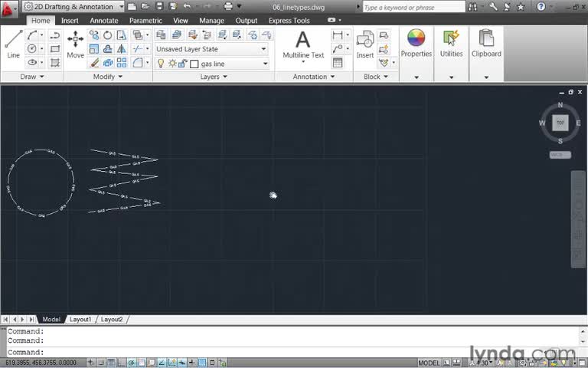The image size is (588, 368).
Task: Click the Plot printer icon
Action: pos(228,6)
